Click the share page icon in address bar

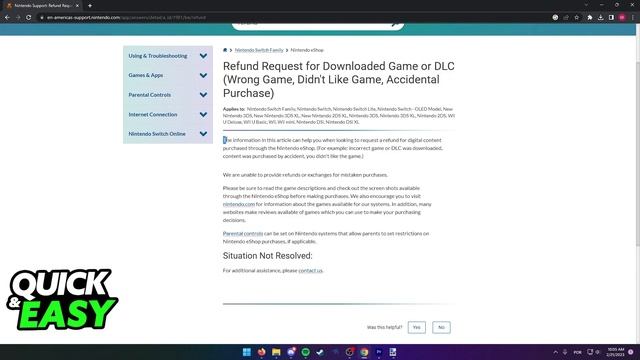click(x=566, y=18)
